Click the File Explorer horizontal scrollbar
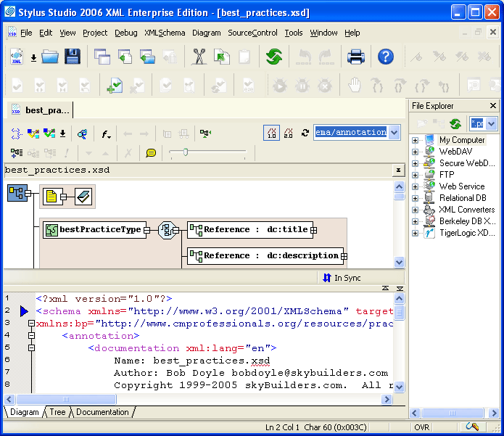This screenshot has height=436, width=504. pyautogui.click(x=454, y=413)
